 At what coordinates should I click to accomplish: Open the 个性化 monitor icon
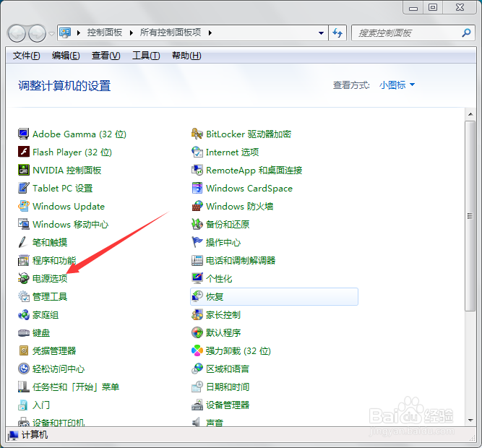(197, 278)
